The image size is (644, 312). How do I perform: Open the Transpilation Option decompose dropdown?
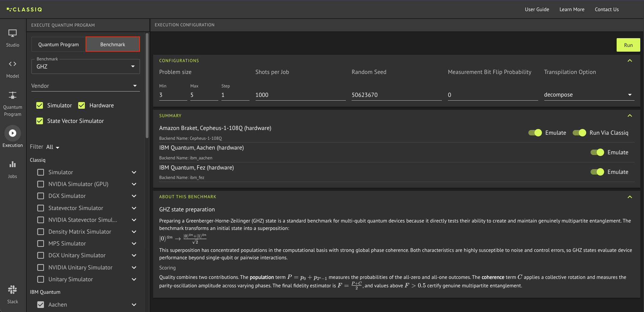click(589, 95)
